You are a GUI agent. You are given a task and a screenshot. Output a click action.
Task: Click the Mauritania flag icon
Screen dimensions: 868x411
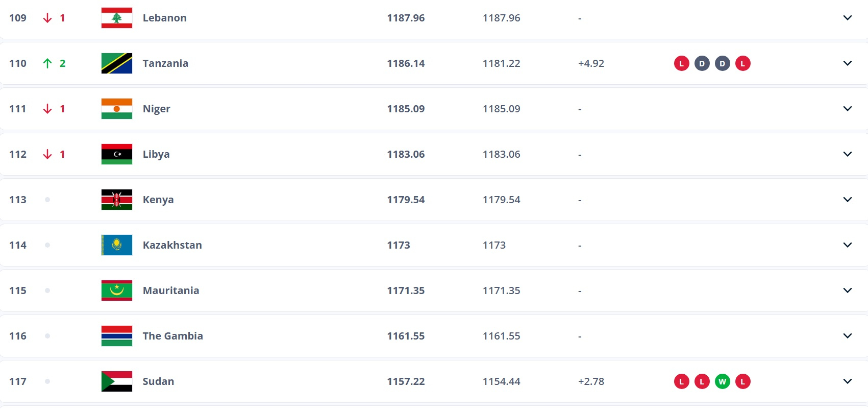click(x=117, y=291)
